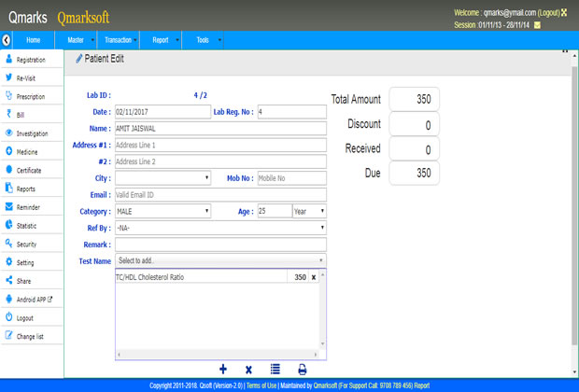This screenshot has width=579, height=392.
Task: Click the Due amount field
Action: click(415, 173)
